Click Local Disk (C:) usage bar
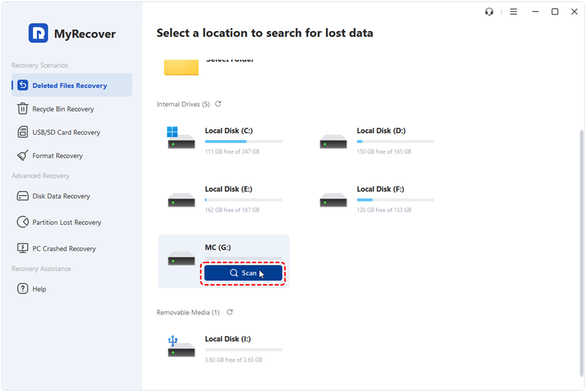 point(243,141)
